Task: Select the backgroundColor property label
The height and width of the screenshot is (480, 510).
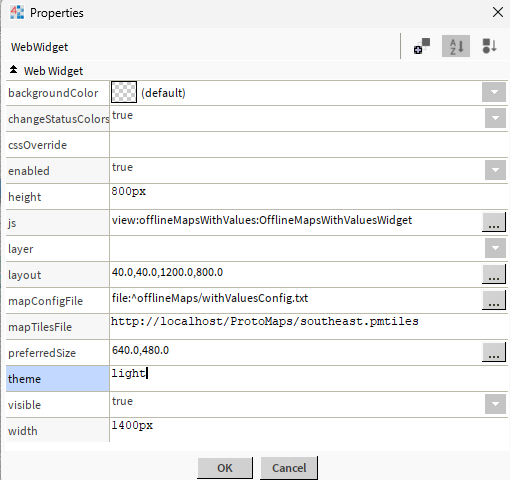Action: point(53,93)
